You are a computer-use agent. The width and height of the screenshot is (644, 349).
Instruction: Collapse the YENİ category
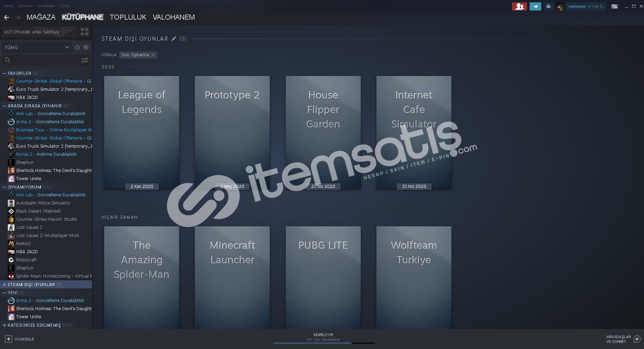[4, 293]
